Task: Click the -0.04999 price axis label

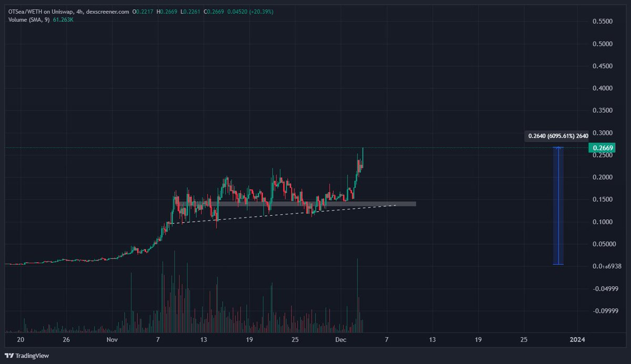Action: click(x=605, y=289)
